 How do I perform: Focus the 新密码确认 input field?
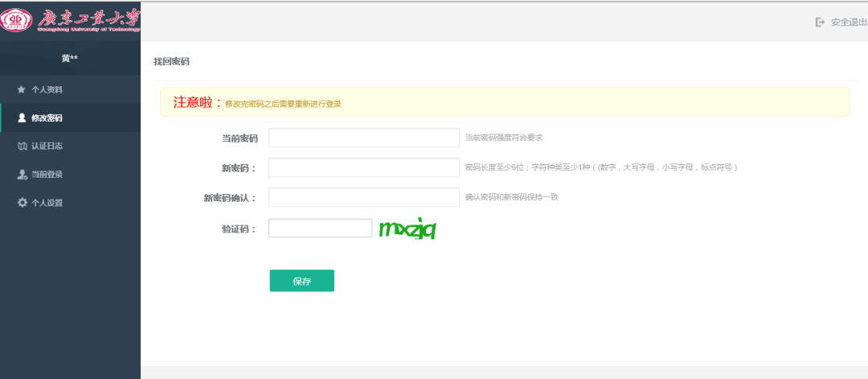click(x=364, y=197)
